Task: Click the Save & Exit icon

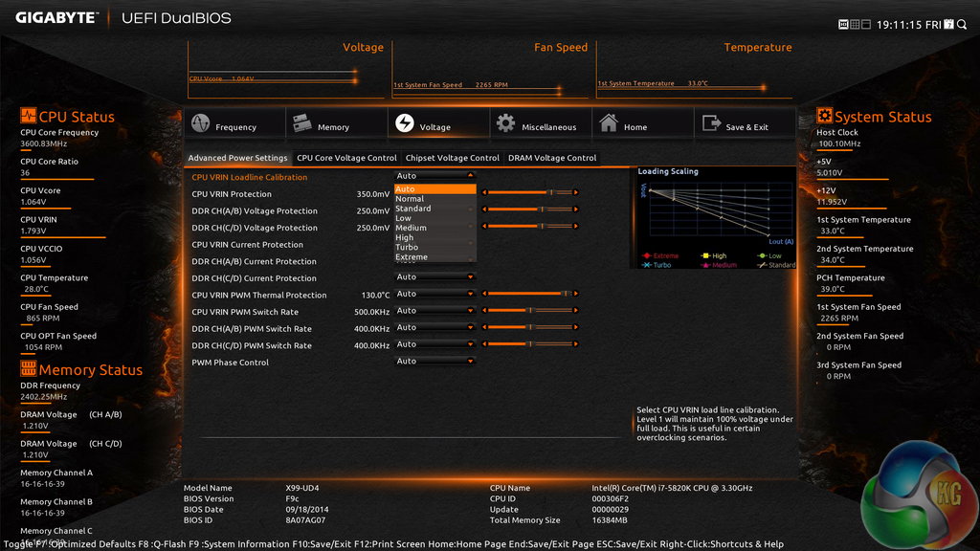Action: click(x=711, y=124)
